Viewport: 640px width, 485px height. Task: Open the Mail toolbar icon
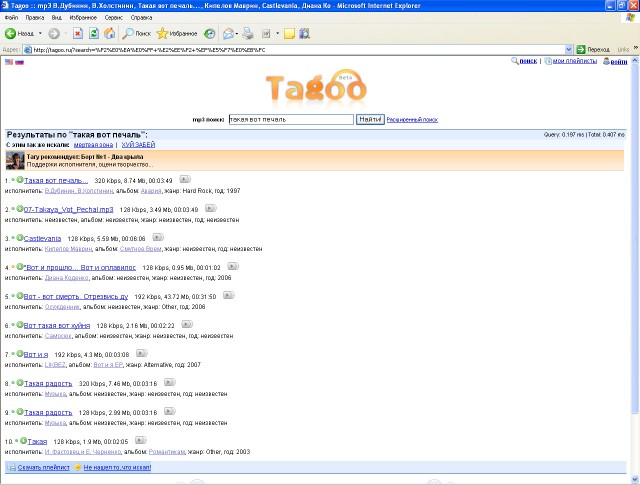pyautogui.click(x=228, y=33)
